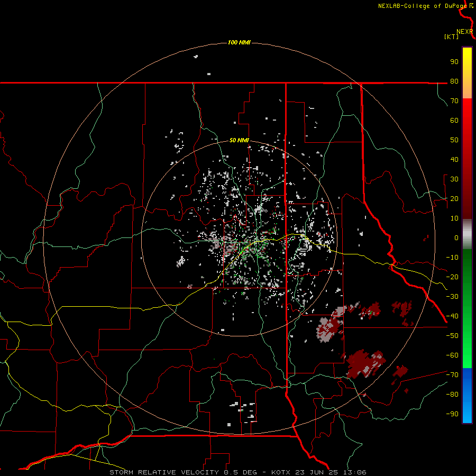Image resolution: width=476 pixels, height=476 pixels.
Task: Click the 70 knot scale label
Action: point(454,101)
